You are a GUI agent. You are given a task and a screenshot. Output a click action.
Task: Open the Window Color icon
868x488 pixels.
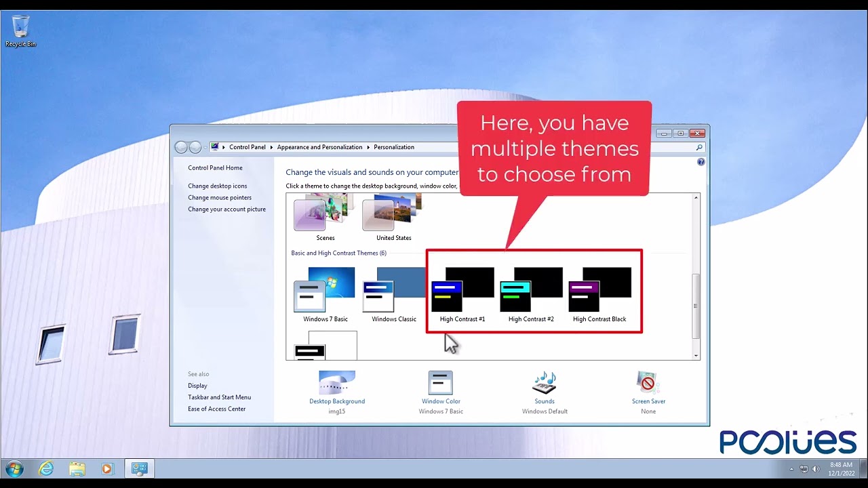(441, 383)
